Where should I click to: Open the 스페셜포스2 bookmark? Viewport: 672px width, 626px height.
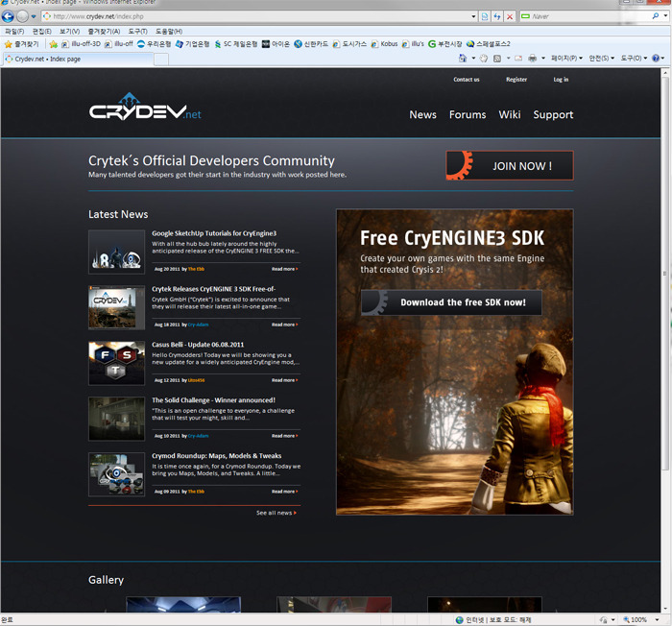tap(488, 44)
